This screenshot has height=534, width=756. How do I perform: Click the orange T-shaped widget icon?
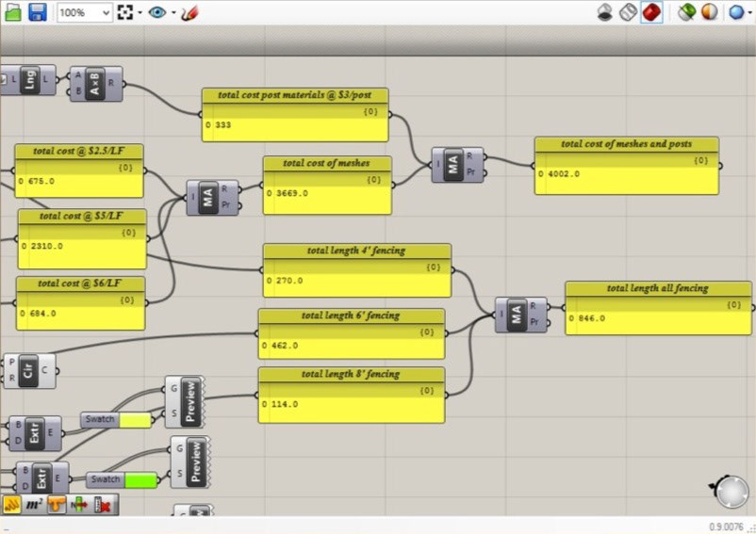pos(57,505)
